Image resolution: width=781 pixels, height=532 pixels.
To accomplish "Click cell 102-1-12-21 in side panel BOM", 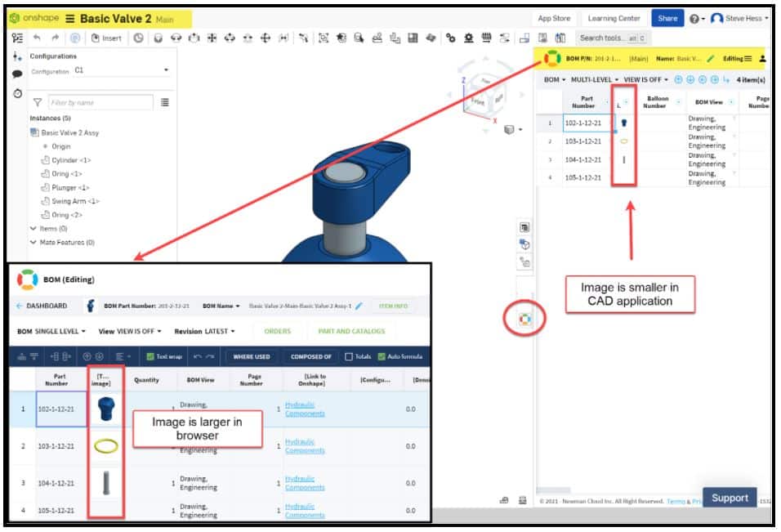I will [x=587, y=123].
